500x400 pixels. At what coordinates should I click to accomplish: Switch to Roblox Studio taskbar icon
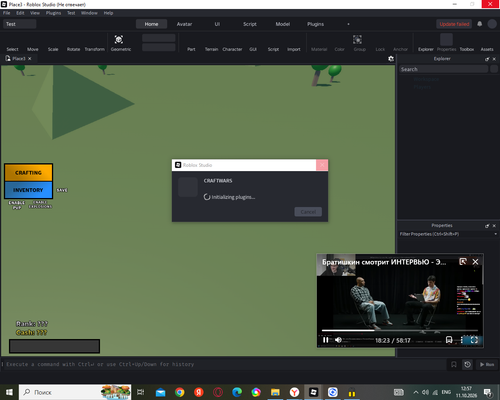click(313, 392)
